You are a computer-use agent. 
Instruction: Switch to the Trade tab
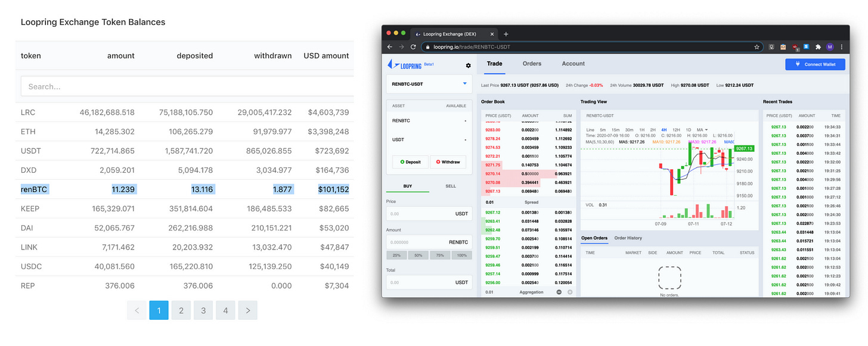(494, 64)
